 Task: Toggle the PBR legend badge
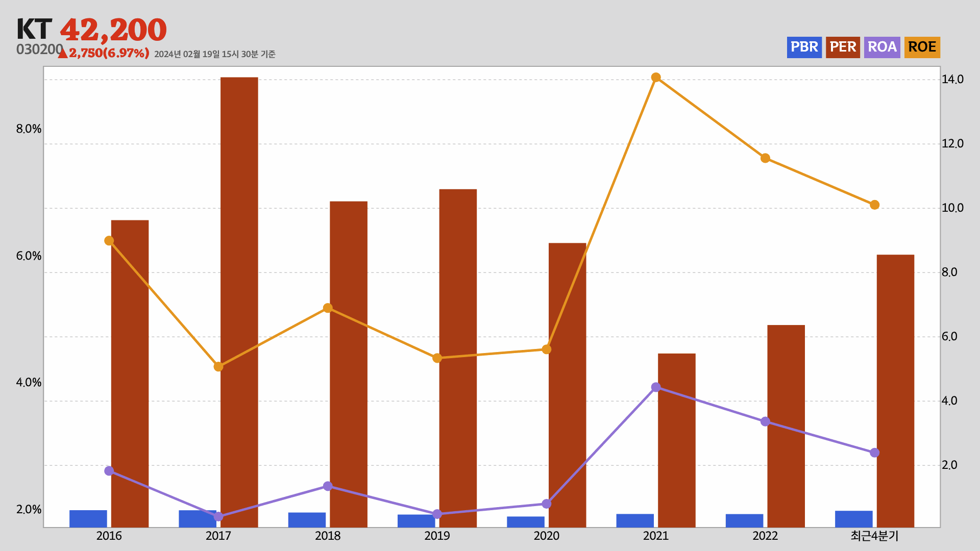pyautogui.click(x=804, y=47)
